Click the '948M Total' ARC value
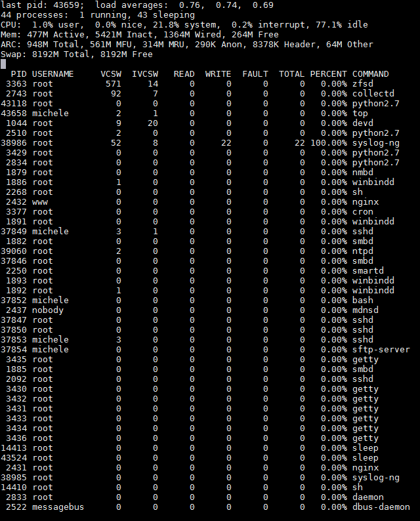 coord(56,45)
